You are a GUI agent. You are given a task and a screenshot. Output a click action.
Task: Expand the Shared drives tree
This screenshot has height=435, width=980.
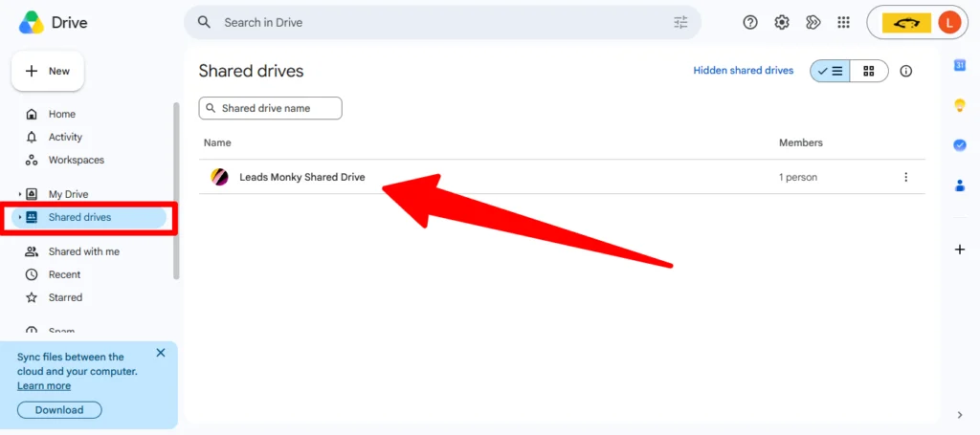pos(20,217)
